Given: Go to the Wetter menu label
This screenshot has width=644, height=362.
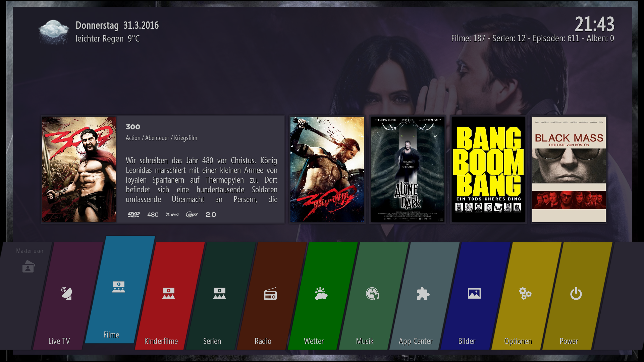Looking at the screenshot, I should tap(314, 341).
